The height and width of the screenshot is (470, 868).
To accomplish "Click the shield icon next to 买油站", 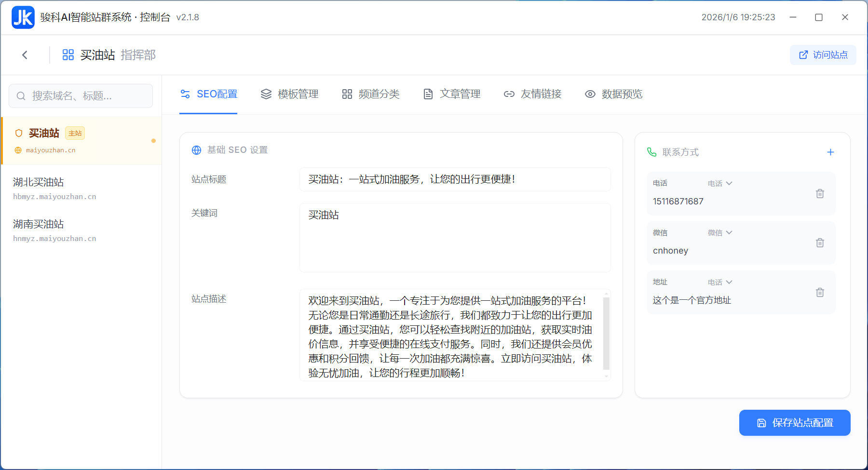I will [x=18, y=133].
